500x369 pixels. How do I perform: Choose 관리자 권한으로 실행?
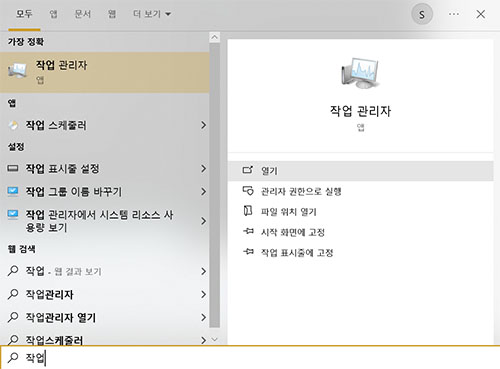tap(360, 191)
